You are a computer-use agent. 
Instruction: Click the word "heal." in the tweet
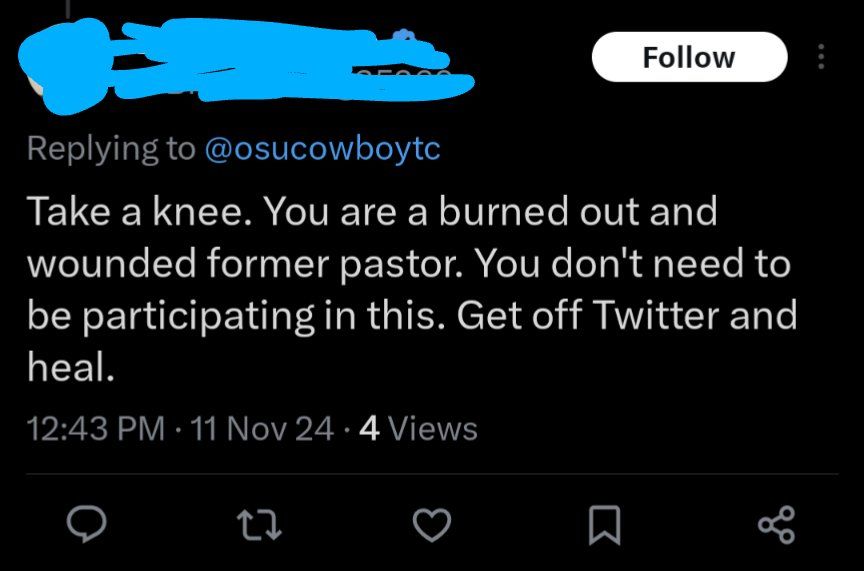tap(64, 368)
